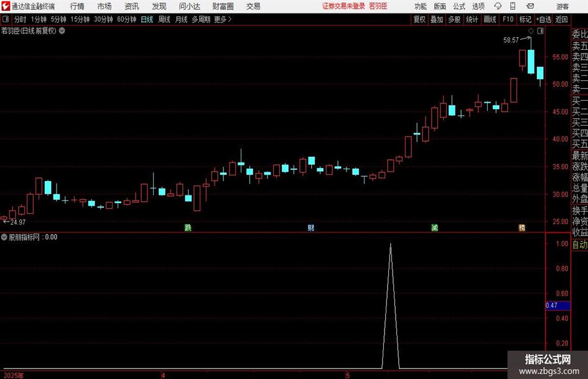This screenshot has width=588, height=379.
Task: Click 证券交易未登录 login link
Action: (343, 6)
